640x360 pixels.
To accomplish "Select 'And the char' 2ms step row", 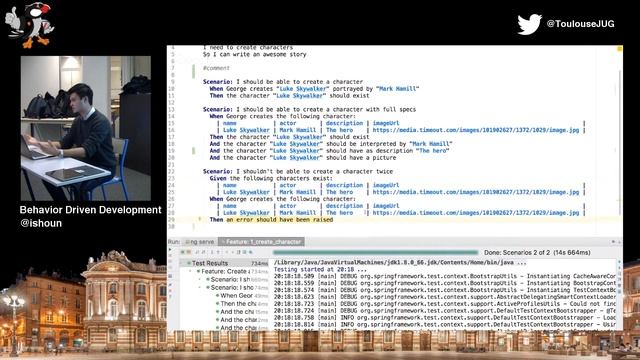I will pos(224,320).
